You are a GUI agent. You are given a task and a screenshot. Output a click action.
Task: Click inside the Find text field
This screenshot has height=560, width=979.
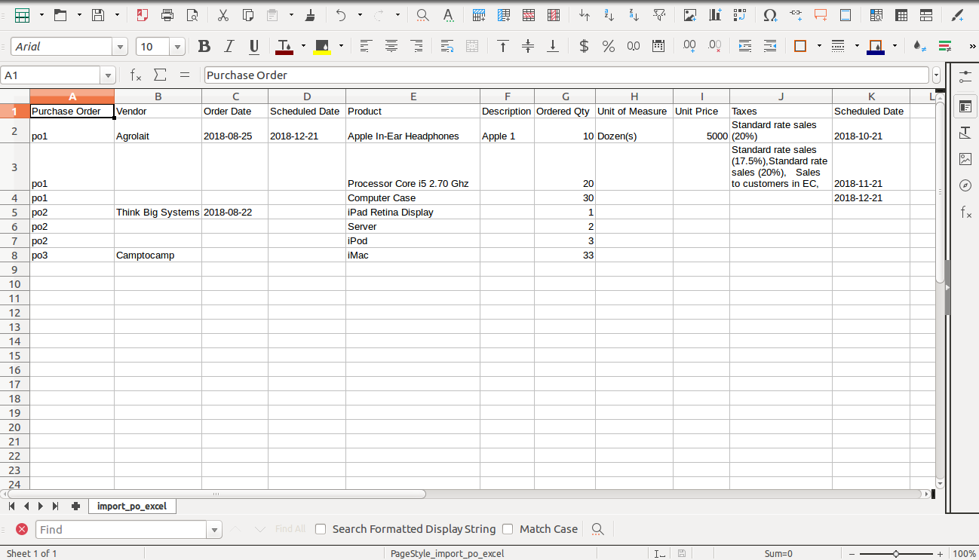tap(121, 529)
